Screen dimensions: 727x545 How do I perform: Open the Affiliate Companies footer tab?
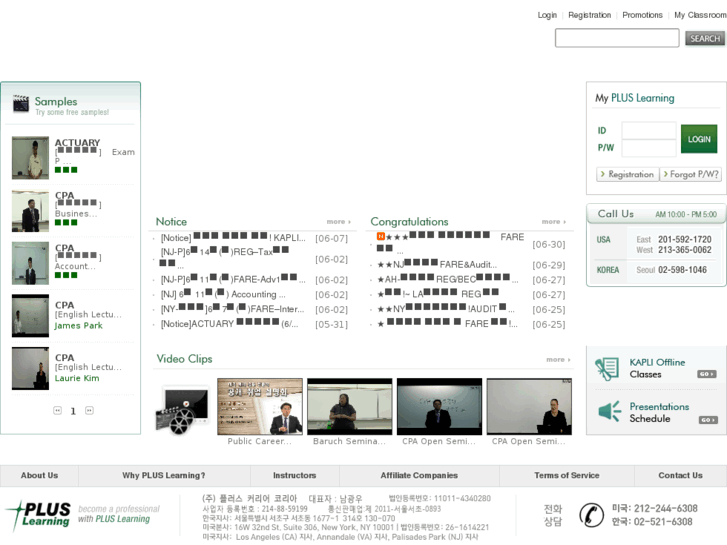pos(419,475)
